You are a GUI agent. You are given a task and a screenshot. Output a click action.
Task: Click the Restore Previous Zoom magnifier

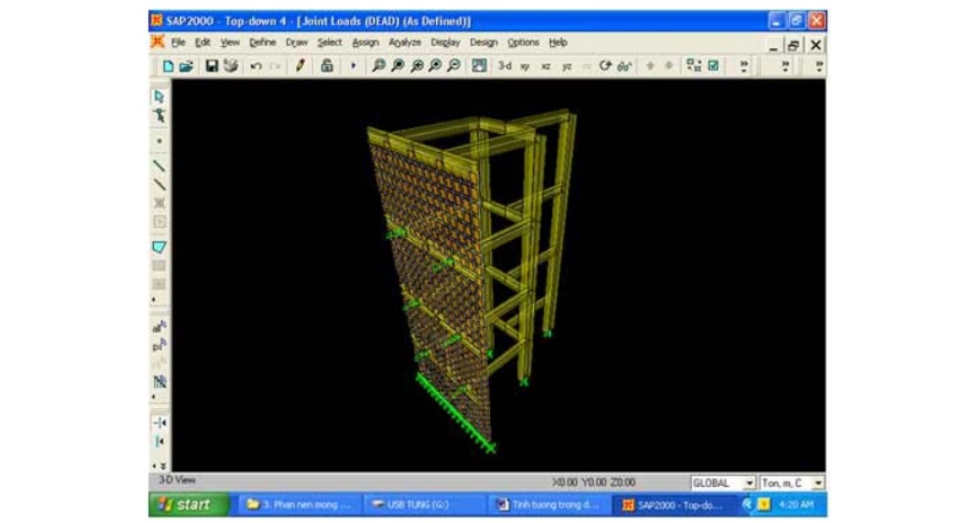416,67
